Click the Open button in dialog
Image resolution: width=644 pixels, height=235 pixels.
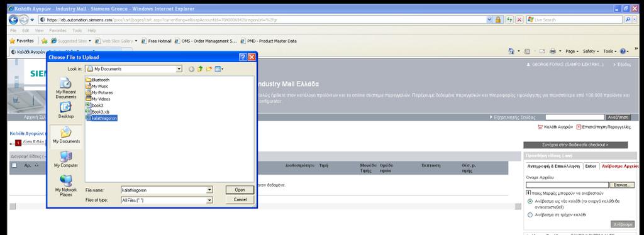pyautogui.click(x=240, y=190)
